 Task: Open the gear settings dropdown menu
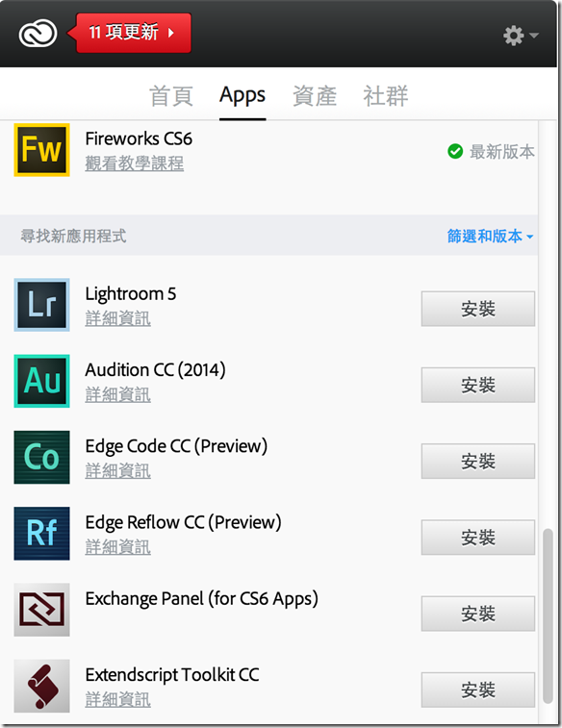(521, 36)
